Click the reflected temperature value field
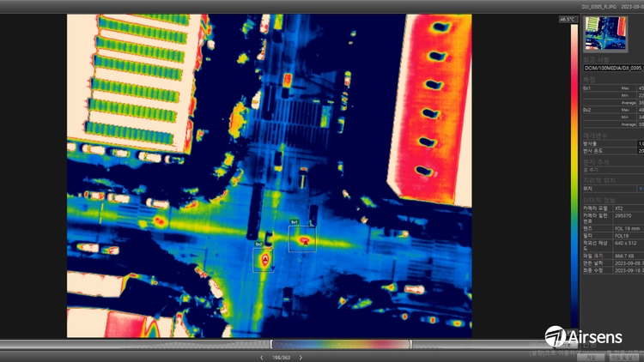 [641, 151]
